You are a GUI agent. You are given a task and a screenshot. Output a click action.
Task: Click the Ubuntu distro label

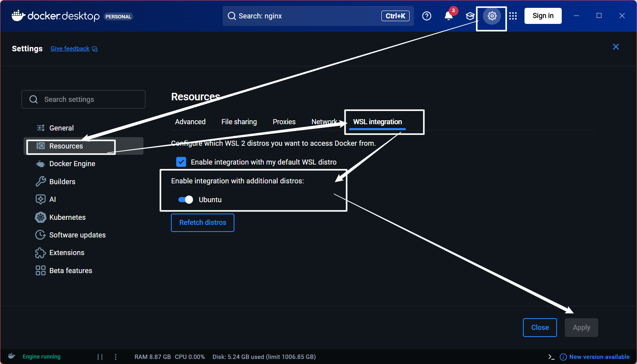(210, 199)
